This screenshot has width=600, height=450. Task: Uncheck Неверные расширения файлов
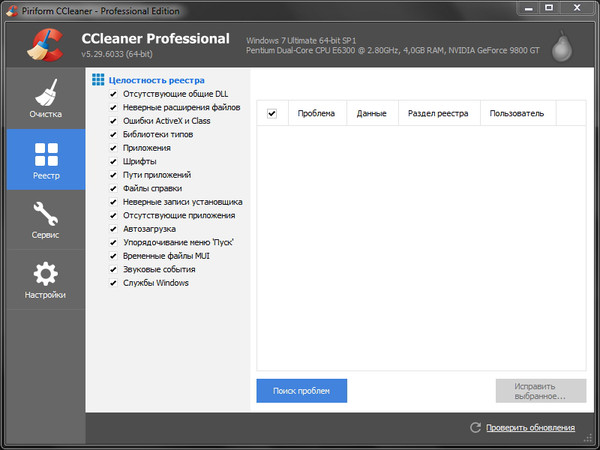coord(113,108)
